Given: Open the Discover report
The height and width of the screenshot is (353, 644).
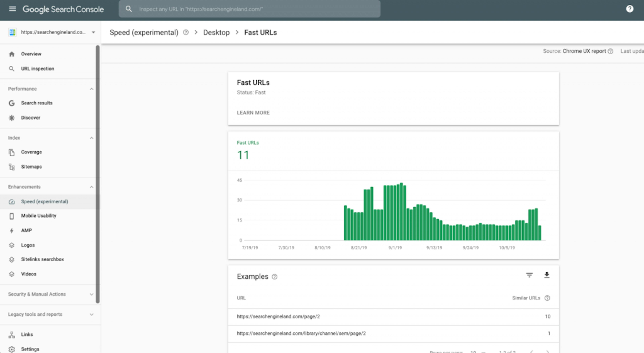Looking at the screenshot, I should coord(31,118).
